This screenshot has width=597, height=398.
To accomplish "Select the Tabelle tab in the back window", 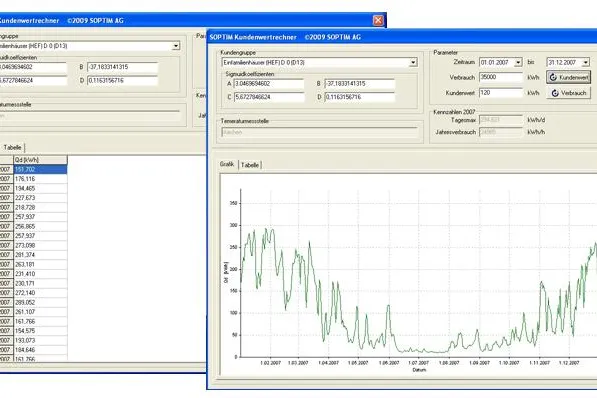I will (x=12, y=147).
